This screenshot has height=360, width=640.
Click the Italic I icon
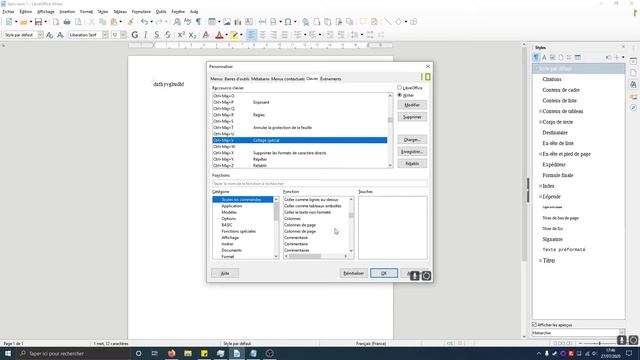click(x=145, y=35)
